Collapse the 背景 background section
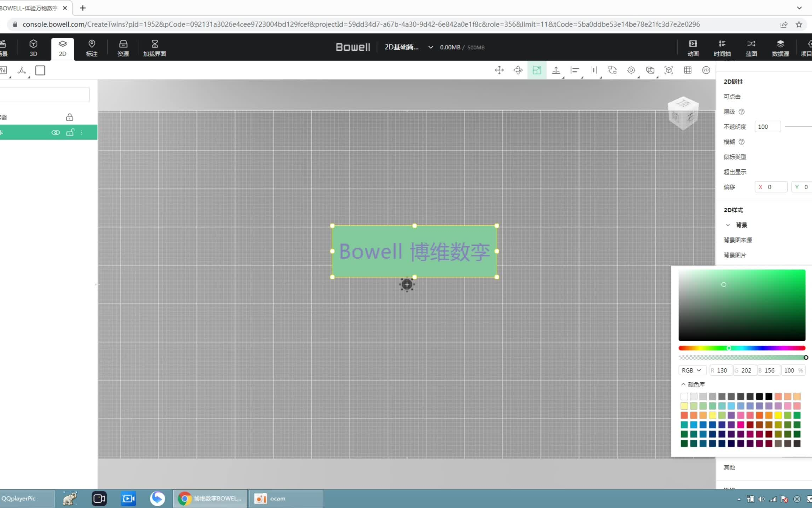812x508 pixels. 728,225
